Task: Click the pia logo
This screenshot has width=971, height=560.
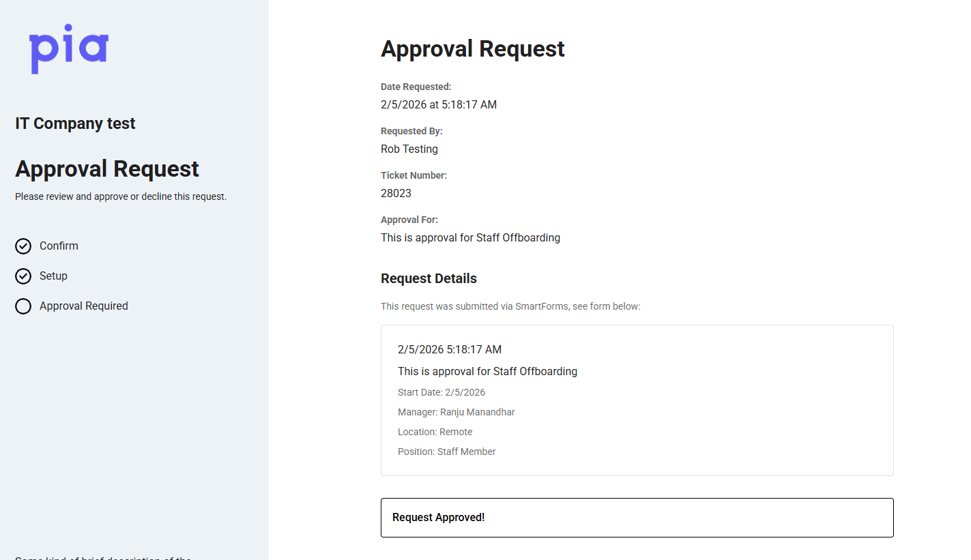Action: click(x=68, y=49)
